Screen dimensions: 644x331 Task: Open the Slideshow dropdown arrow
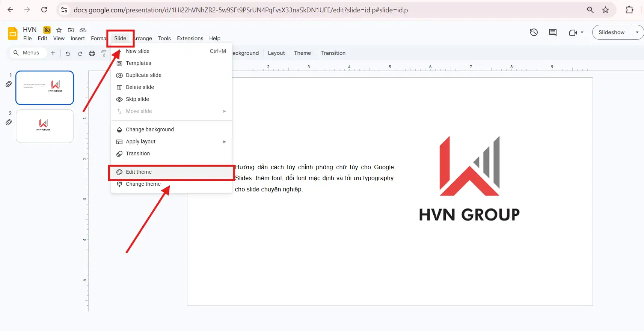637,32
